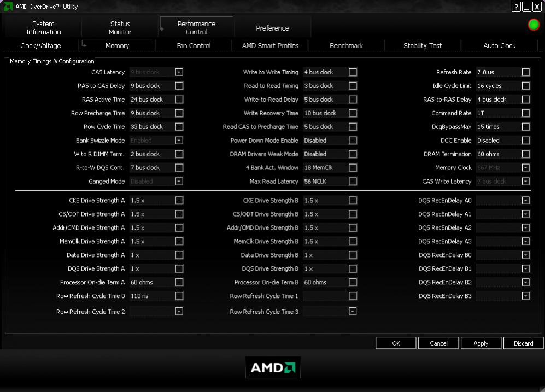This screenshot has height=392, width=545.
Task: Tick the Refresh Rate checkbox
Action: [x=526, y=72]
